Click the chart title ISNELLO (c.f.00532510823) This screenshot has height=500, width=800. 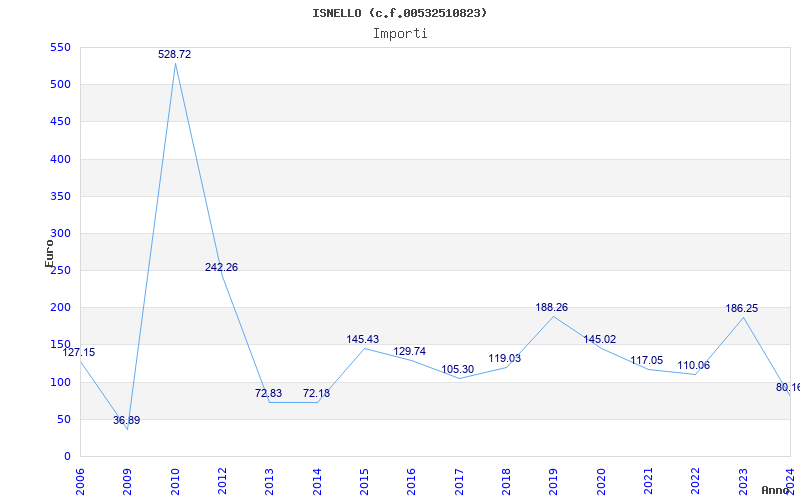click(x=399, y=13)
